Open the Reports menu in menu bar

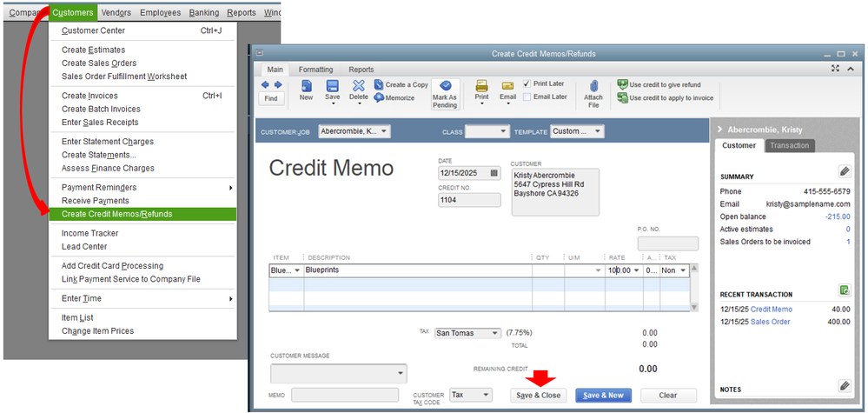tap(242, 12)
